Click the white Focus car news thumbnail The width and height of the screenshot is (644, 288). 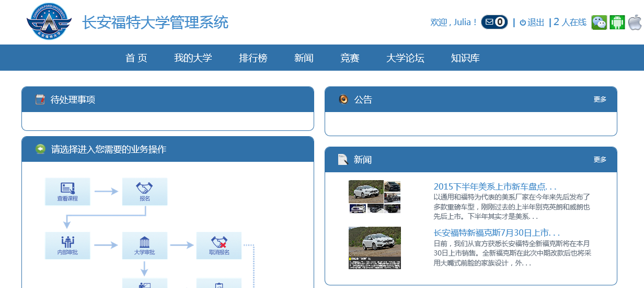[375, 248]
